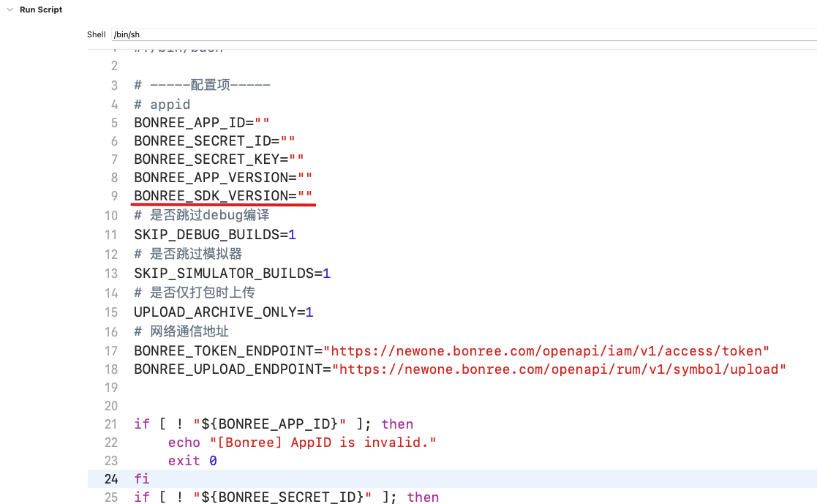Click the highlighted fi keyword line

point(141,479)
